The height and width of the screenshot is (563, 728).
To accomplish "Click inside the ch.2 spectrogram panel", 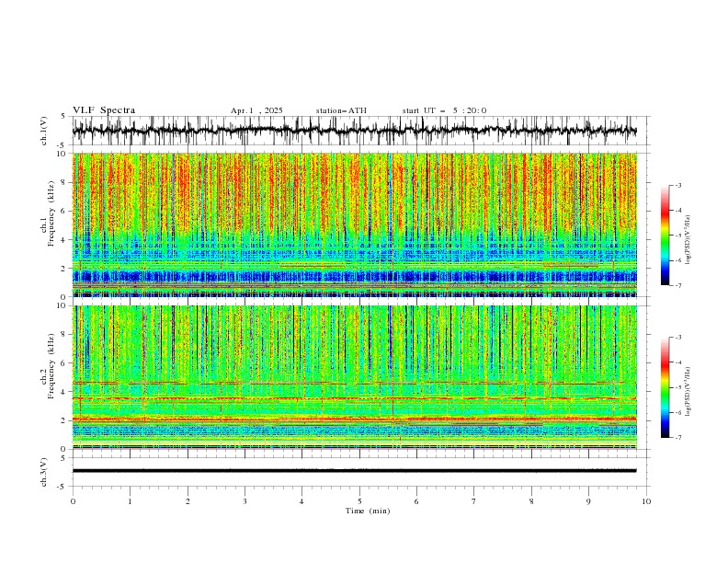I will point(355,377).
